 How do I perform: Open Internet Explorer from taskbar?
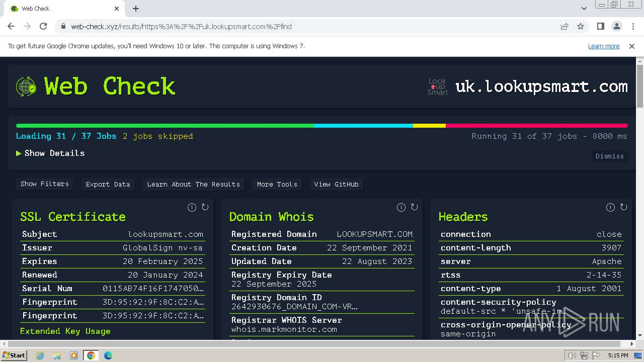click(40, 355)
